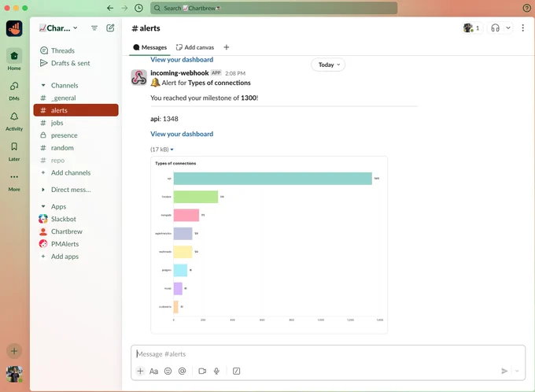This screenshot has width=535, height=392.
Task: Click the incoming-webhook sender name
Action: 179,72
